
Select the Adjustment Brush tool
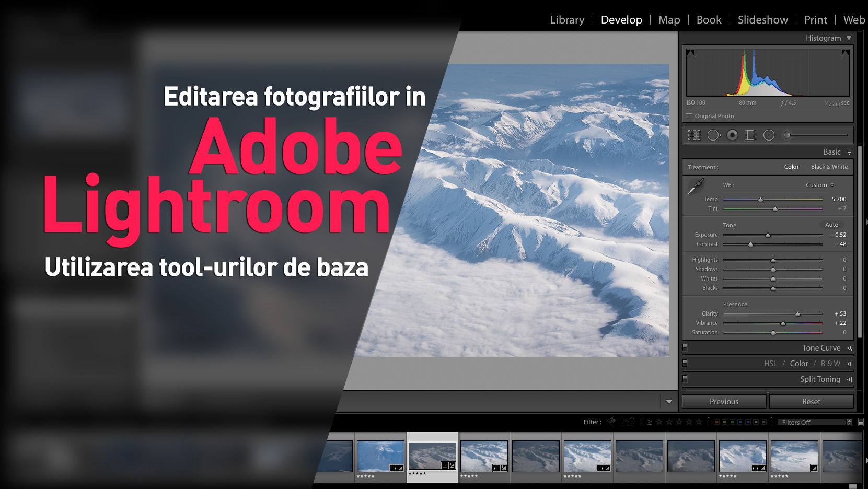[x=815, y=135]
